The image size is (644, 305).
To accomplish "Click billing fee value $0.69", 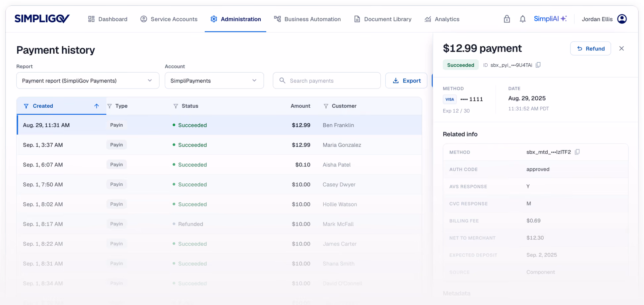I will click(533, 220).
